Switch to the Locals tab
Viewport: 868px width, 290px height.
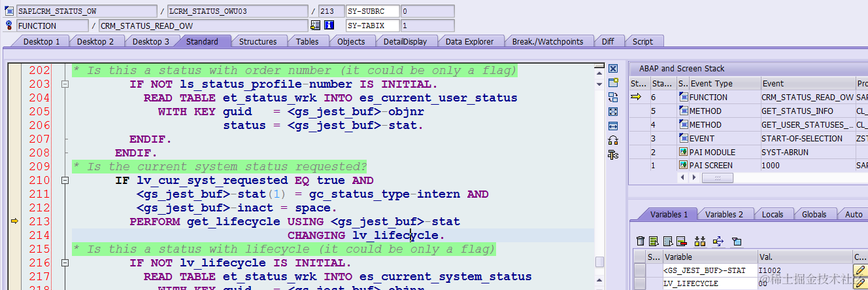[773, 214]
